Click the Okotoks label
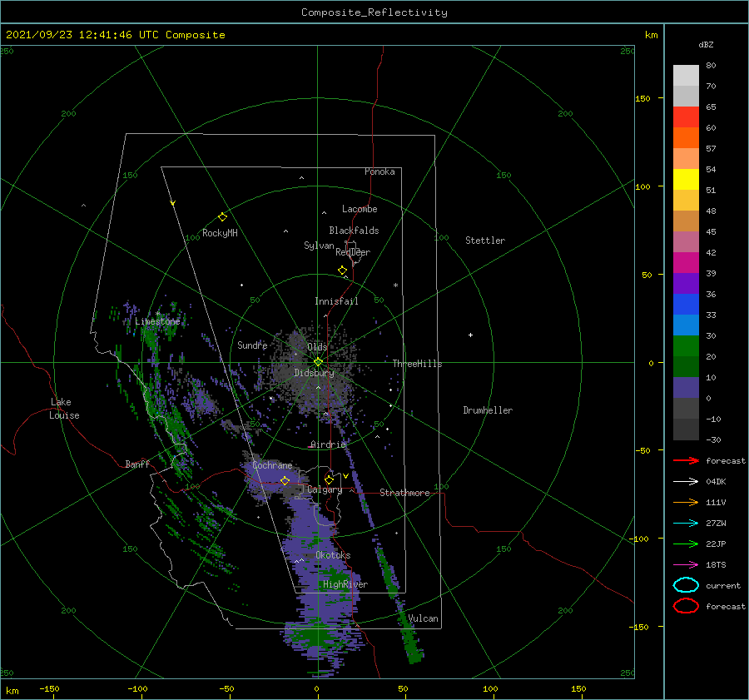This screenshot has width=749, height=700. [333, 555]
